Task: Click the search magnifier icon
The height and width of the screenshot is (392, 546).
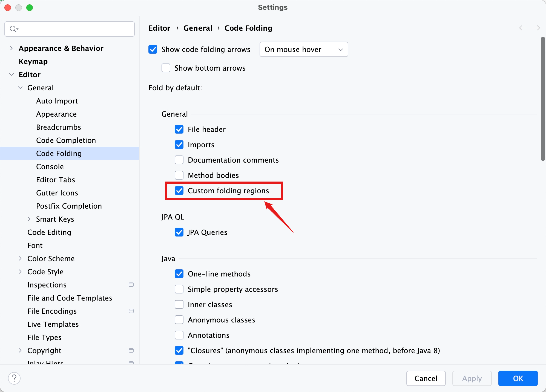Action: click(13, 29)
